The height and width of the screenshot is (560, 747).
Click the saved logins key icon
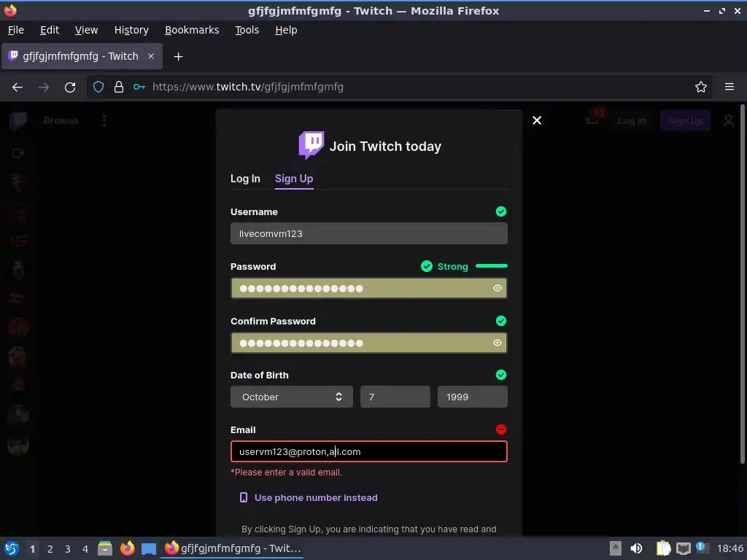139,87
